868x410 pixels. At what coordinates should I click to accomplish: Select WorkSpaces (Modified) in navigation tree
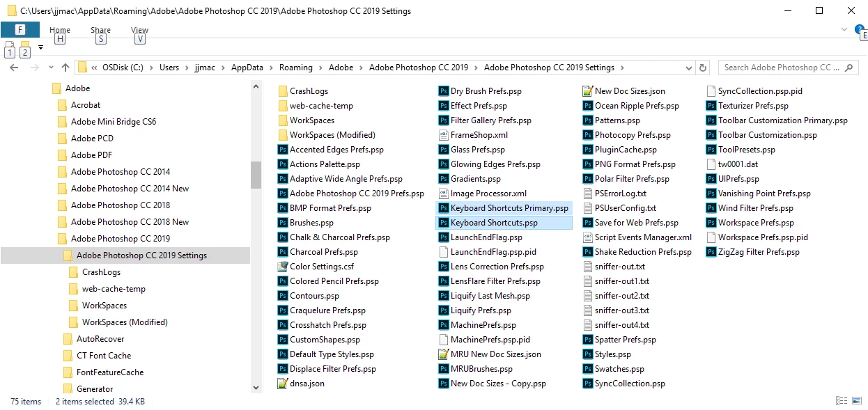[x=125, y=322]
